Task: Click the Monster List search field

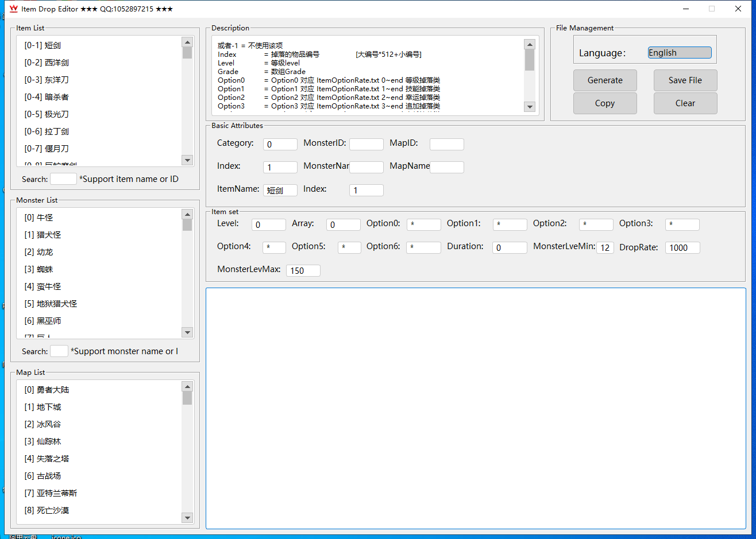Action: (x=59, y=351)
